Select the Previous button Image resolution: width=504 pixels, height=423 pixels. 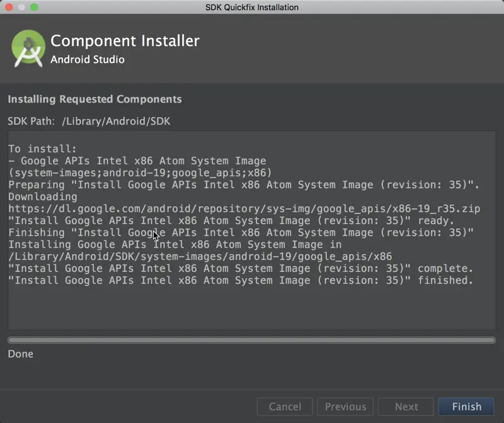coord(345,407)
